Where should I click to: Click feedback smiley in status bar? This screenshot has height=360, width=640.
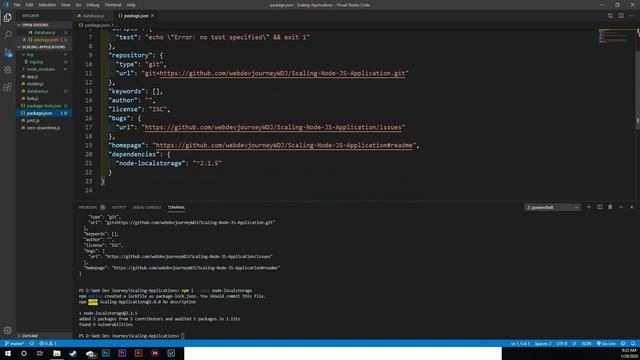pyautogui.click(x=623, y=344)
